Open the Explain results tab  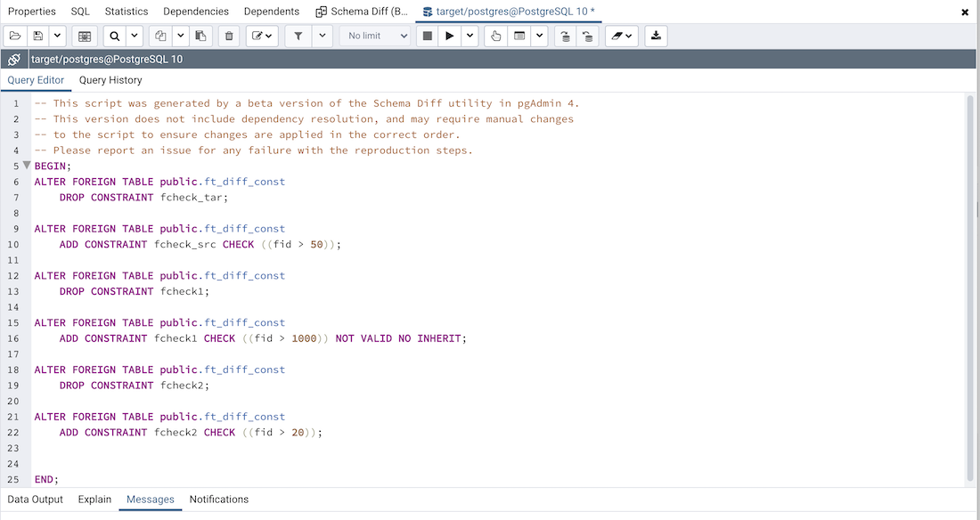(94, 500)
